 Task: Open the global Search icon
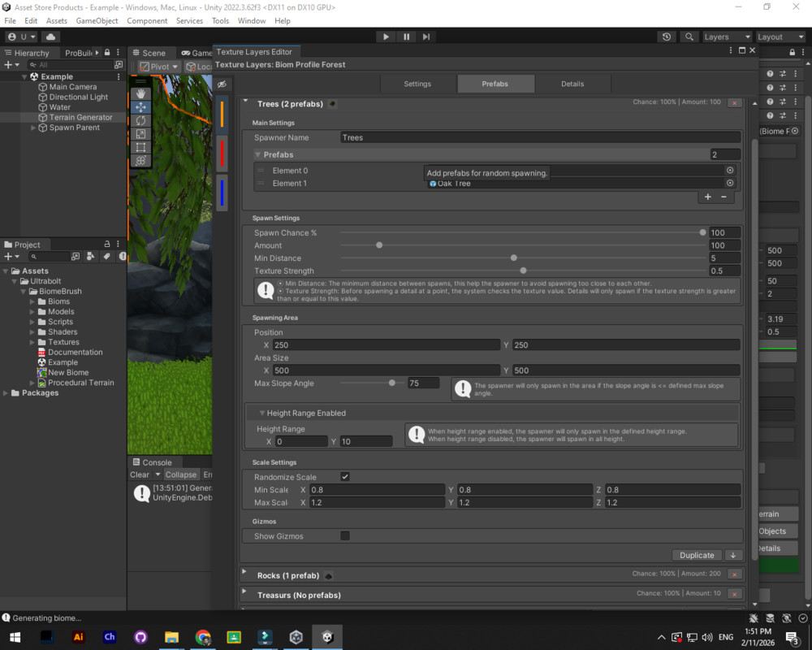click(689, 37)
